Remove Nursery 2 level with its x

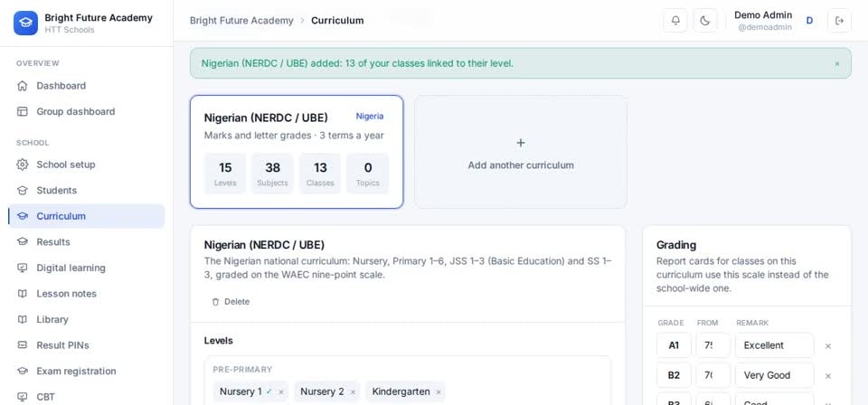pyautogui.click(x=353, y=392)
